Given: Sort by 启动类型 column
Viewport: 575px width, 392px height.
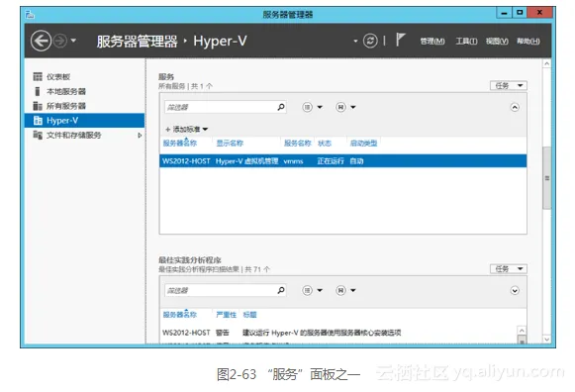Looking at the screenshot, I should coord(363,143).
